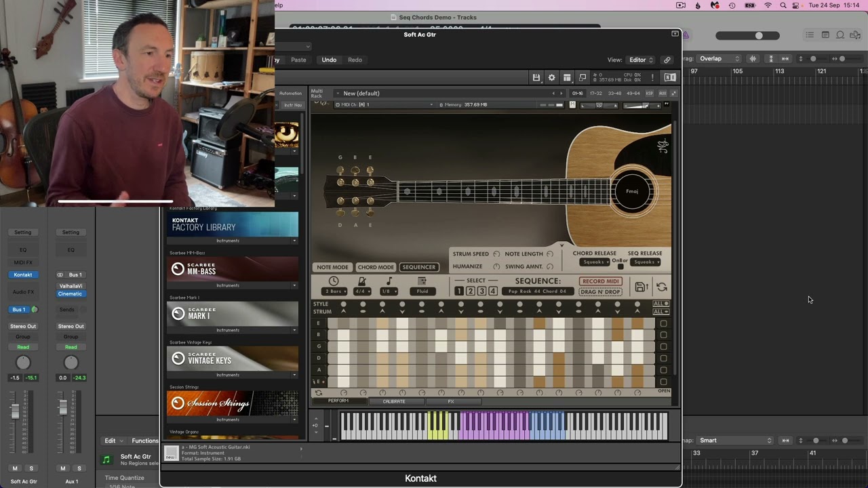Open the MIDI Ch channel dropdown
The height and width of the screenshot is (488, 868).
385,104
